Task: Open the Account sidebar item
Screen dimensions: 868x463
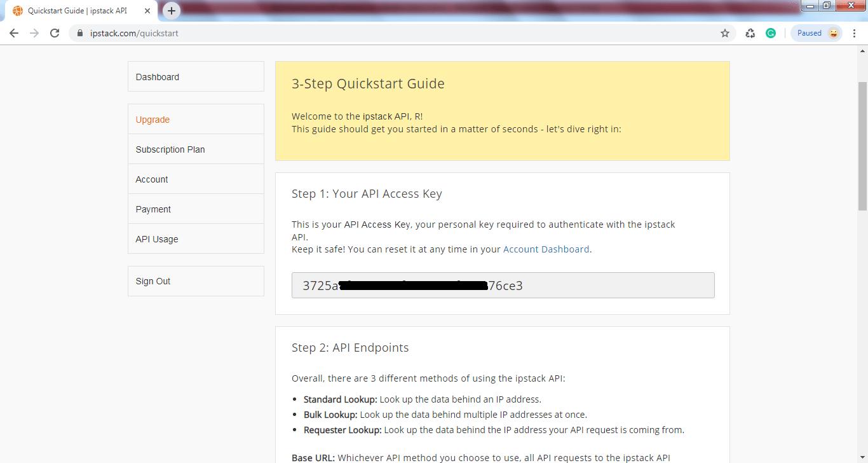Action: point(196,179)
